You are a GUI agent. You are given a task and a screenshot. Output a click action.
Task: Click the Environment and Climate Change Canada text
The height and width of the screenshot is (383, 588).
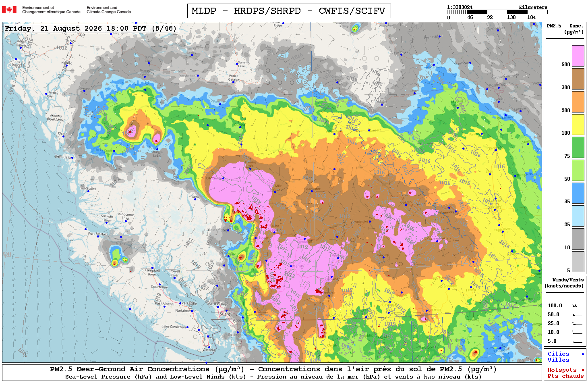pos(109,10)
